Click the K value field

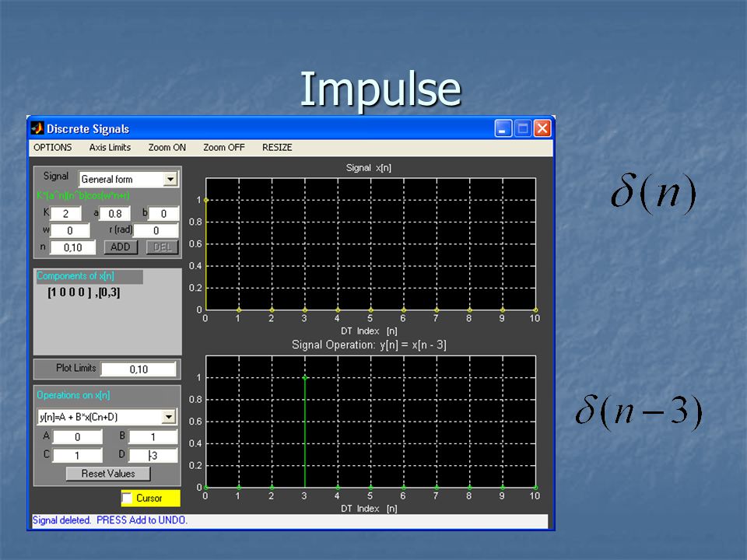pos(65,214)
